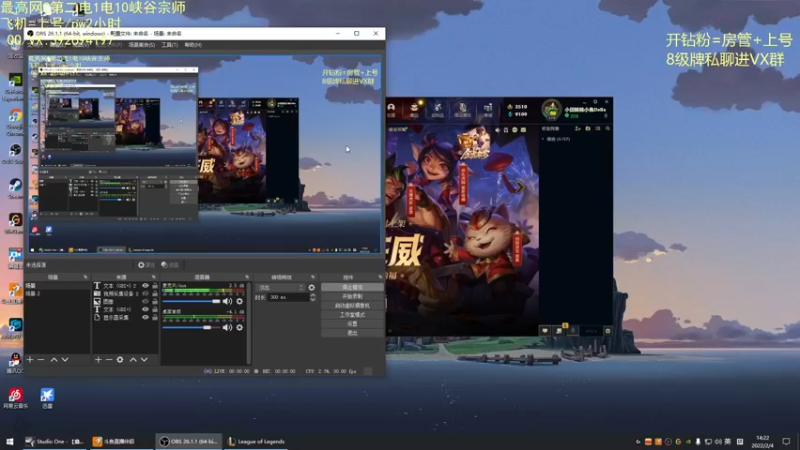Pop out the scene transitions dock via its header icon
This screenshot has width=800, height=450.
pos(313,277)
